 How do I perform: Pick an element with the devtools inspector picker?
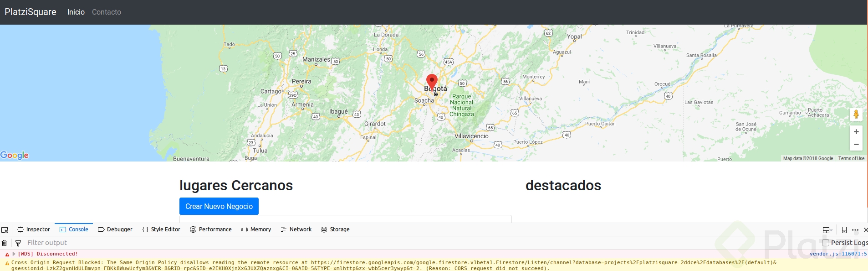coord(5,229)
